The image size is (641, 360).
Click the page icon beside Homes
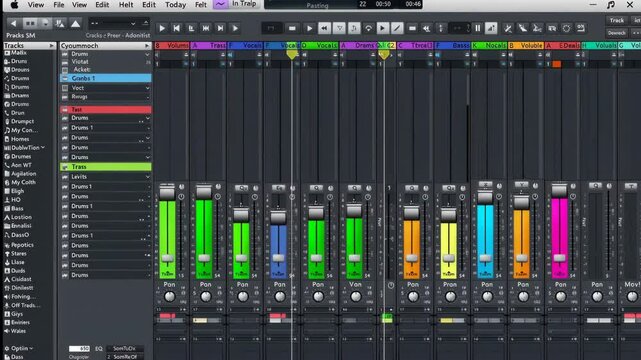pyautogui.click(x=7, y=139)
